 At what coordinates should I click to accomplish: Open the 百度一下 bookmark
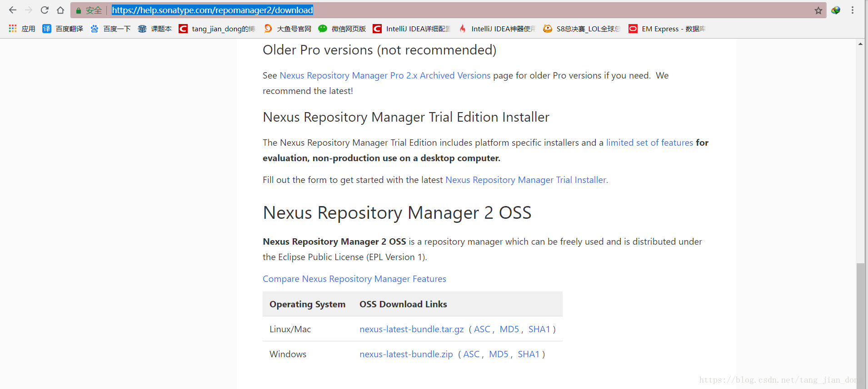110,29
